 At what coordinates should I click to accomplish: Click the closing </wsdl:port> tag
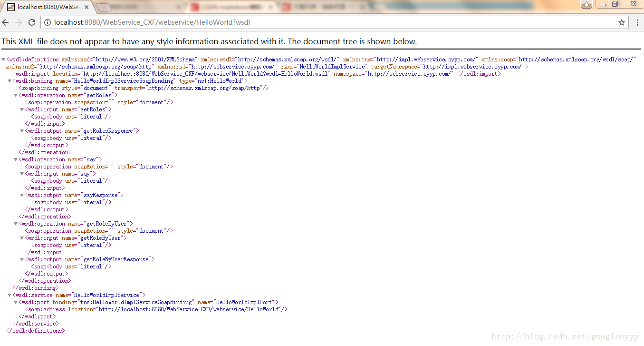(x=37, y=316)
